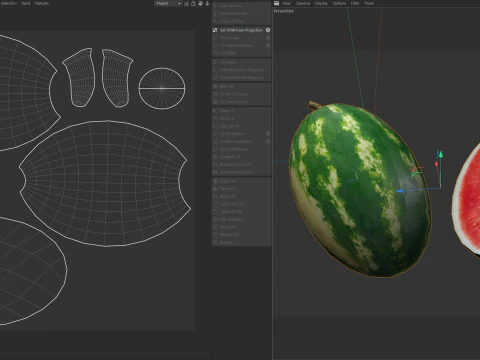
Task: Choose Reset UV command
Action: click(241, 196)
